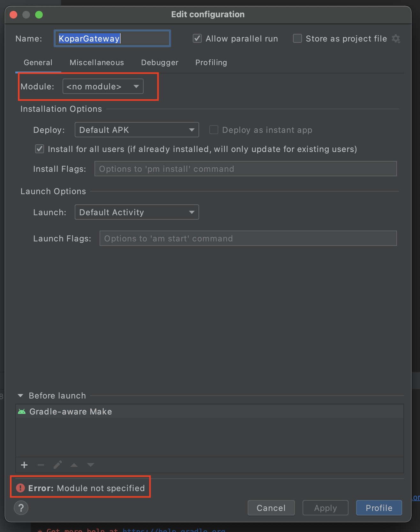Click the red error icon near Module not specified
This screenshot has height=532, width=420.
tap(20, 488)
